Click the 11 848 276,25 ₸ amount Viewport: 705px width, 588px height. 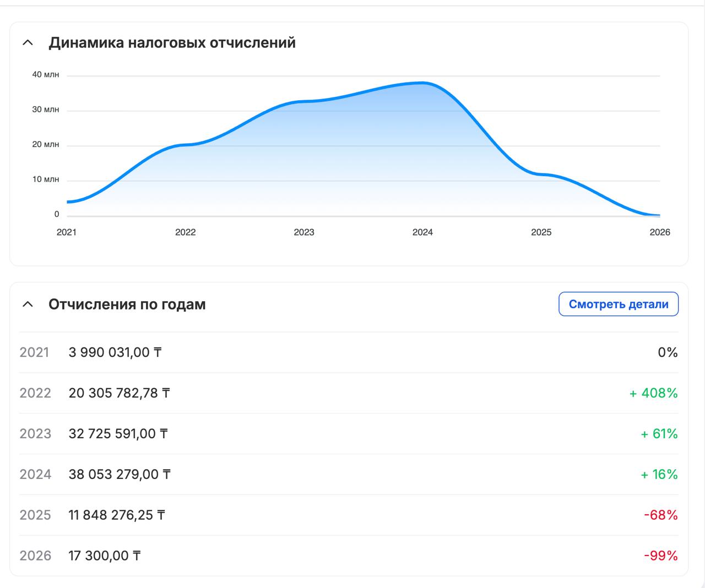(x=117, y=515)
